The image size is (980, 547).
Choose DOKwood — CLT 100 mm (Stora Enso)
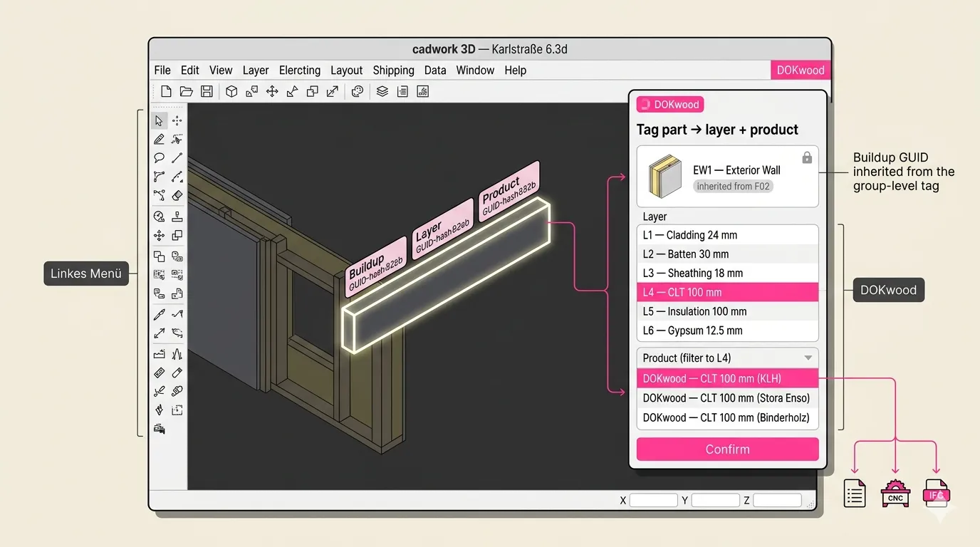pyautogui.click(x=727, y=398)
